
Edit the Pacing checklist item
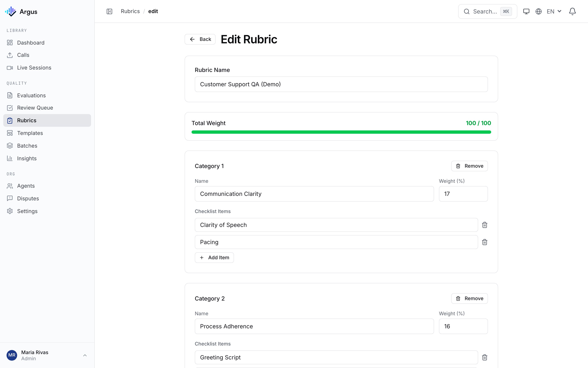click(x=336, y=242)
